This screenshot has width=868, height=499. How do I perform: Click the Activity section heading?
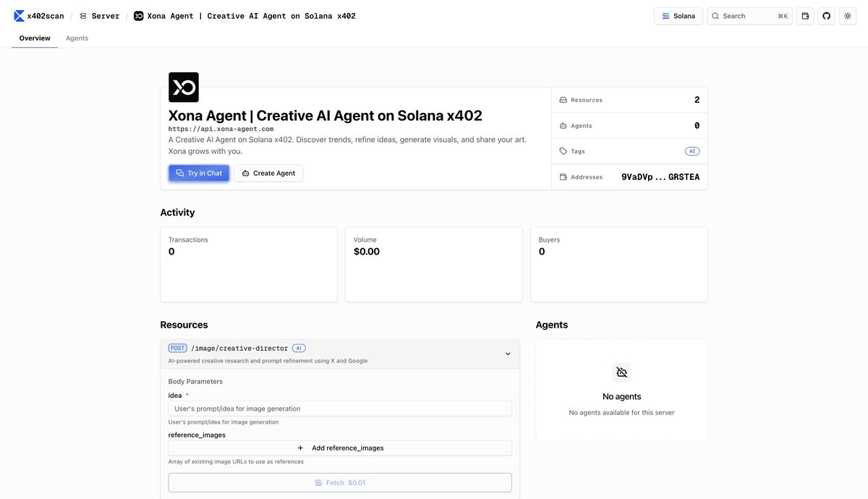point(177,213)
